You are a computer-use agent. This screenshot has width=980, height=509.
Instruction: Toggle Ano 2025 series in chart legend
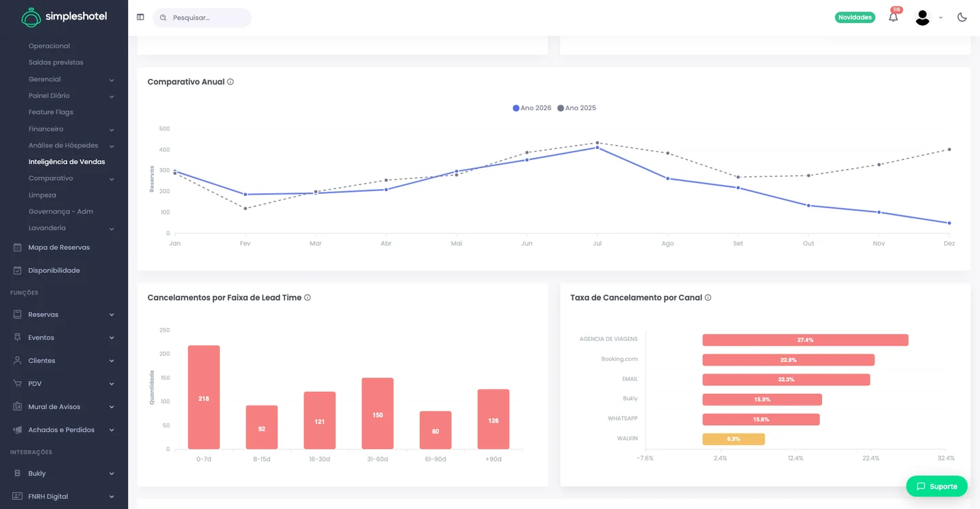click(x=576, y=108)
